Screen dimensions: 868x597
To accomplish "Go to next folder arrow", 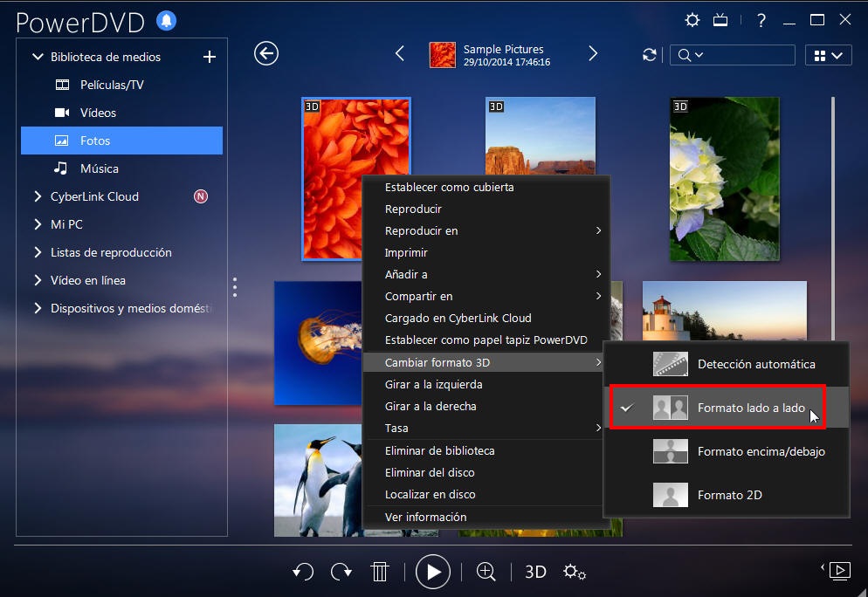I will (593, 53).
